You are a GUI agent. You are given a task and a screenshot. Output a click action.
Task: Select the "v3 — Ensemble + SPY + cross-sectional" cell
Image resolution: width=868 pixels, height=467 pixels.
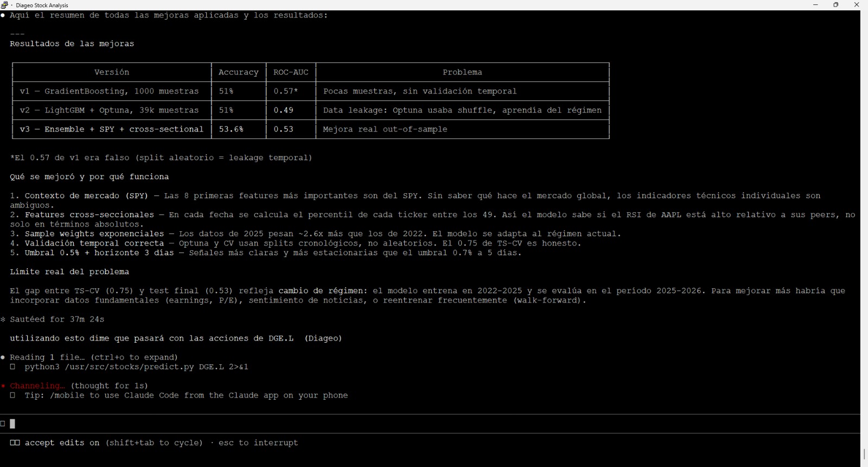click(112, 129)
